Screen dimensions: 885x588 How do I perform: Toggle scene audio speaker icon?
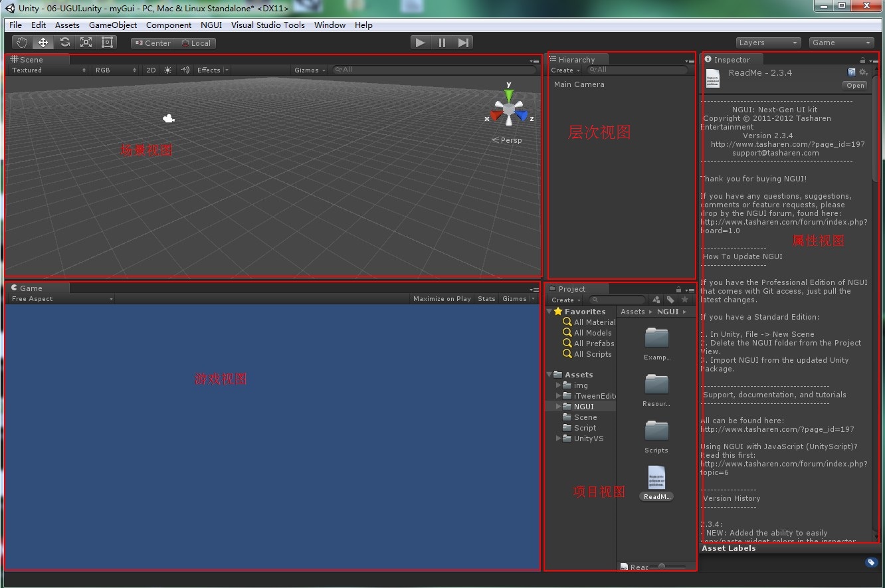[185, 70]
